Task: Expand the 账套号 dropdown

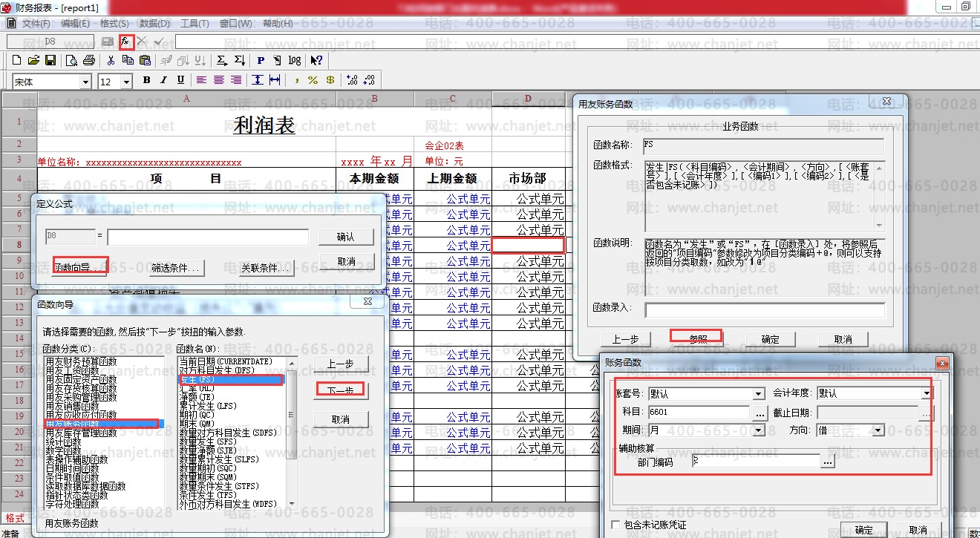Action: [758, 394]
